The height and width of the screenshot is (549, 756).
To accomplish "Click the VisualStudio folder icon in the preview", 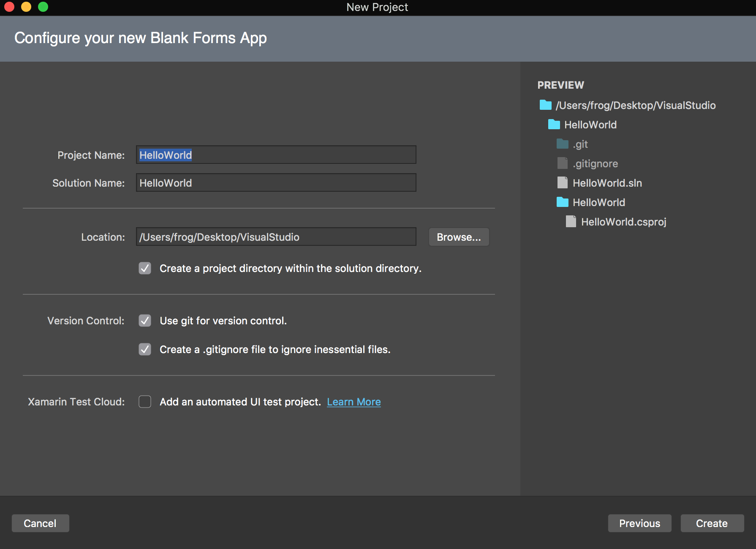I will tap(545, 105).
